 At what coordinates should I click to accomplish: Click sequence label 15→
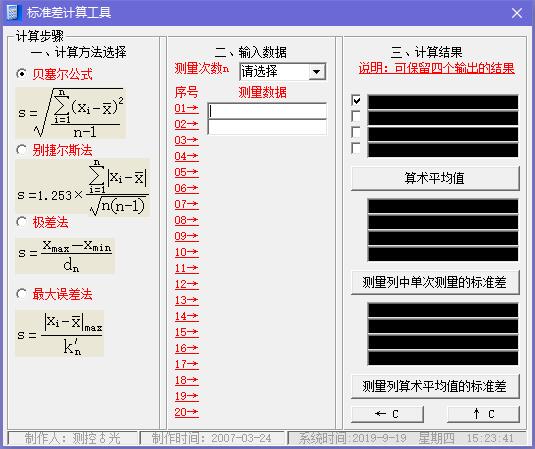[x=186, y=332]
